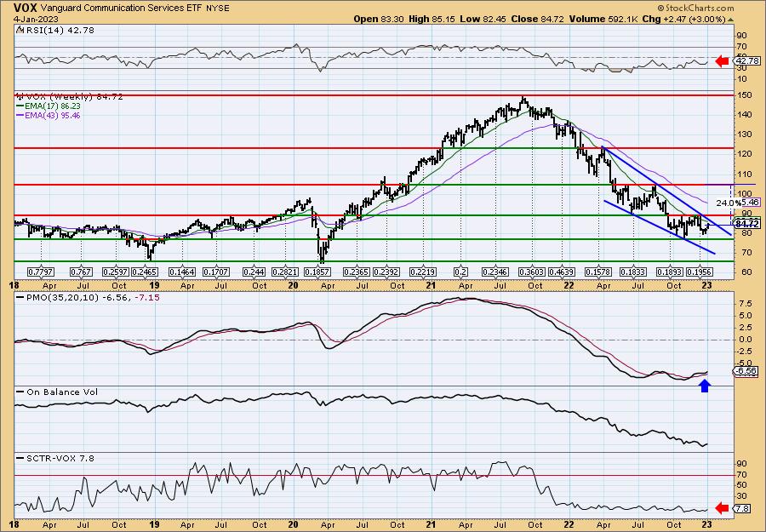
Task: Click the "150" price axis label
Action: 743,94
